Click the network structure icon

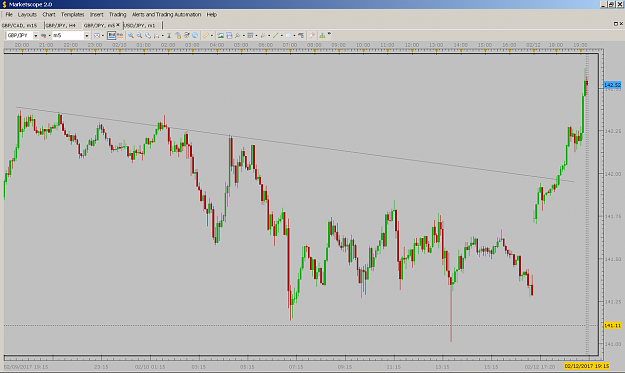tap(322, 35)
